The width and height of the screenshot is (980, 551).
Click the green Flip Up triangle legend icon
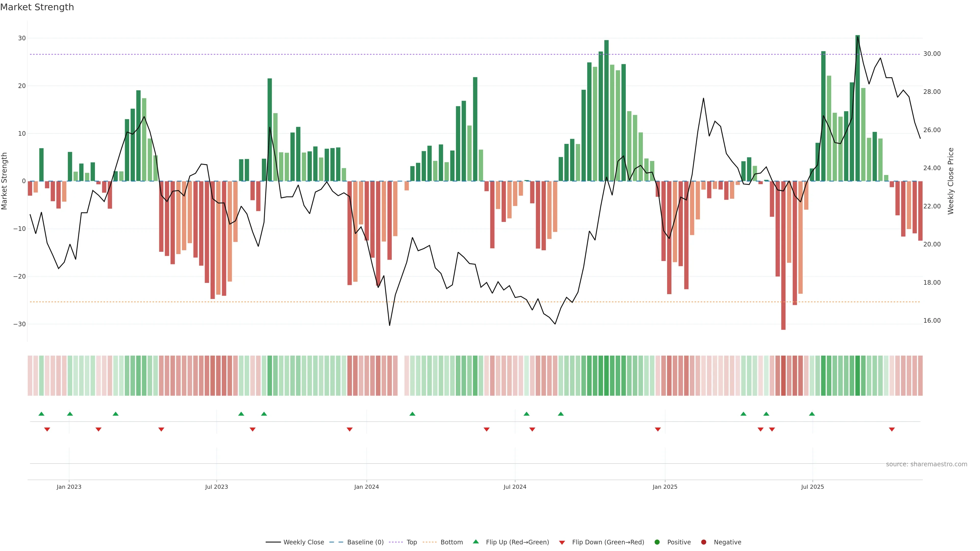pos(475,542)
